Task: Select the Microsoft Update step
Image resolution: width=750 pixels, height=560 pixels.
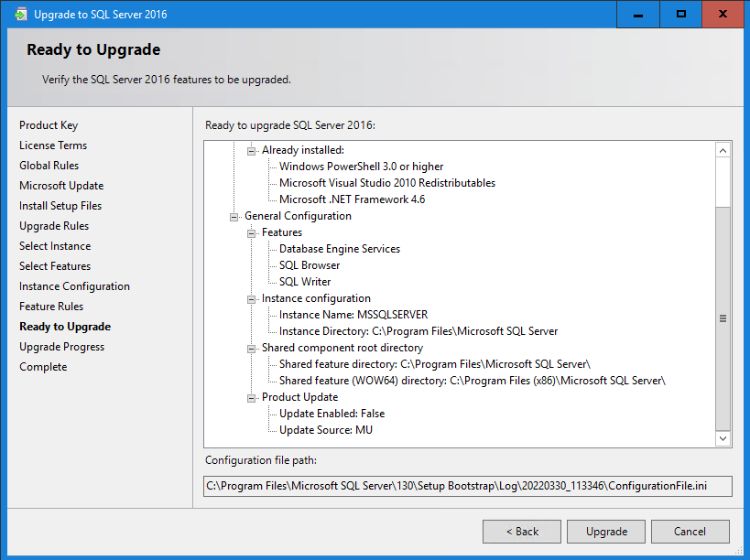Action: pyautogui.click(x=61, y=186)
